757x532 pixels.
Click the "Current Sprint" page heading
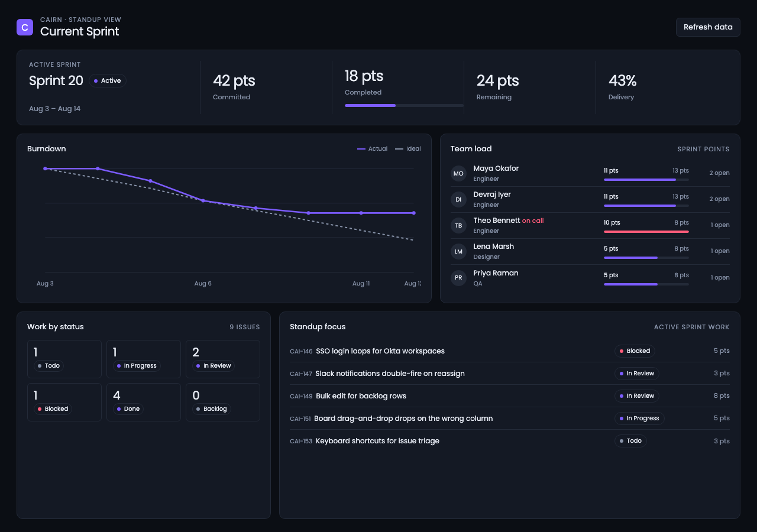(80, 31)
